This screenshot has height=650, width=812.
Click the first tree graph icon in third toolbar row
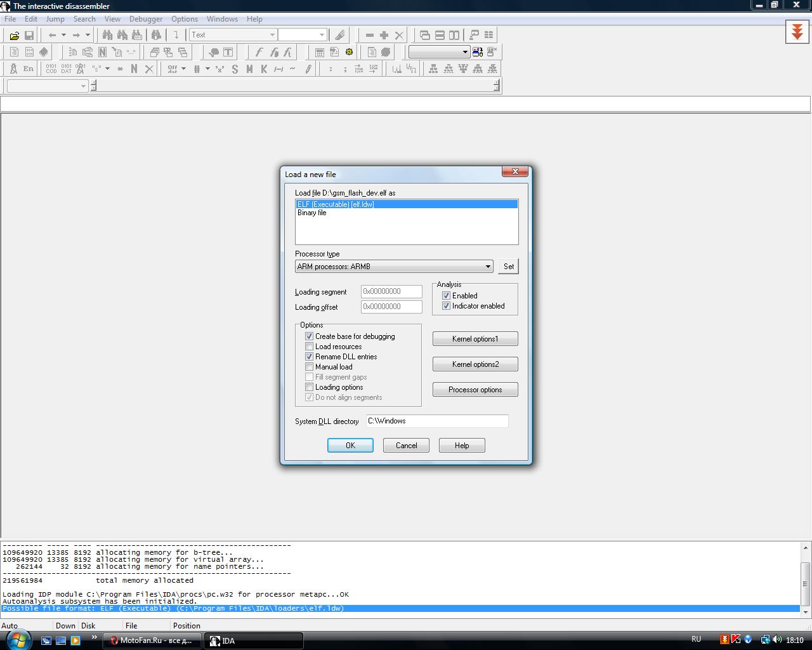(433, 69)
